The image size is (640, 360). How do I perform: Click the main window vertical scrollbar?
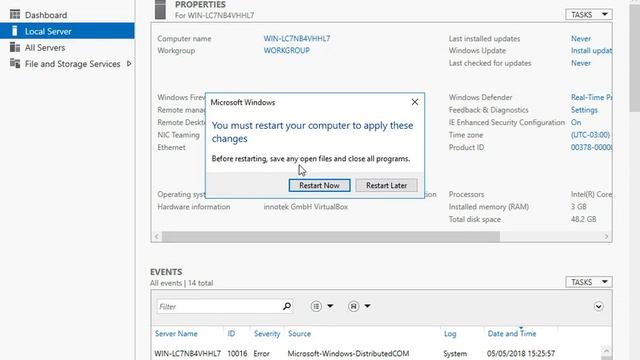[x=635, y=57]
